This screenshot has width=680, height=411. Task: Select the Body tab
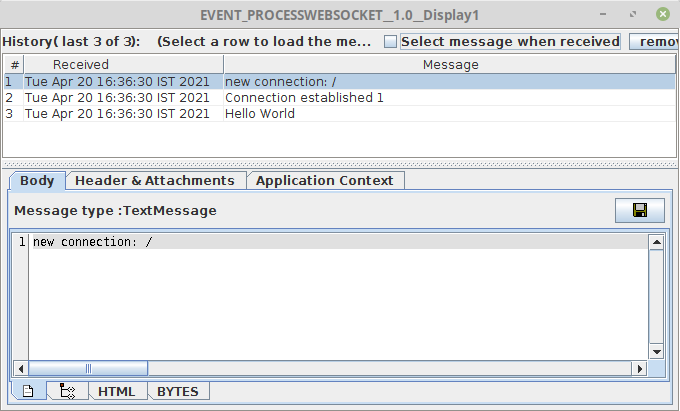click(x=38, y=181)
